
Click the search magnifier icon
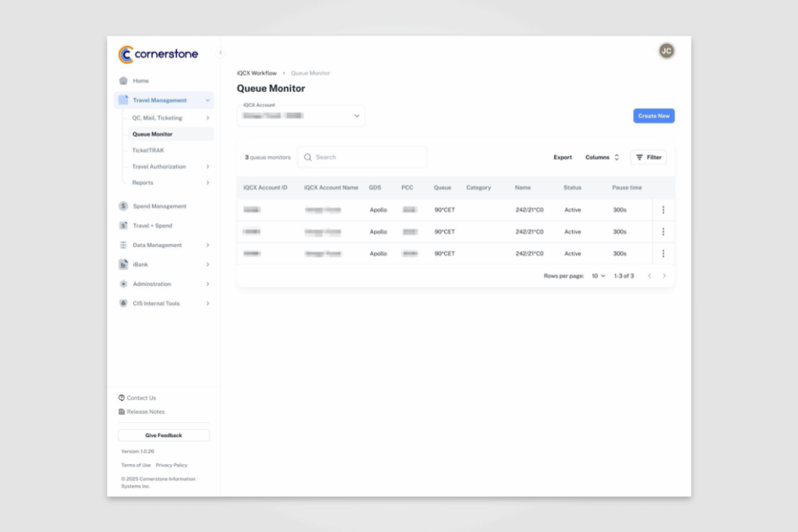pos(307,157)
